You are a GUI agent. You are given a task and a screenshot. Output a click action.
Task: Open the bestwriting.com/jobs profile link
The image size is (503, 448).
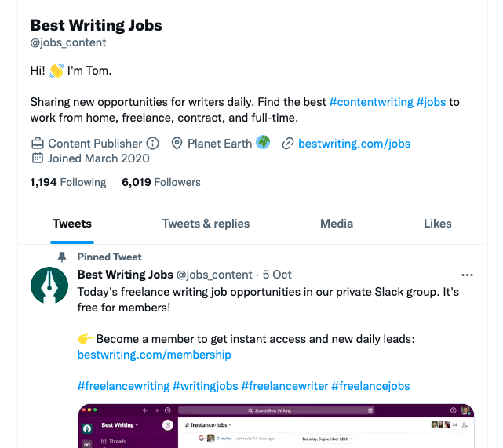click(x=354, y=144)
